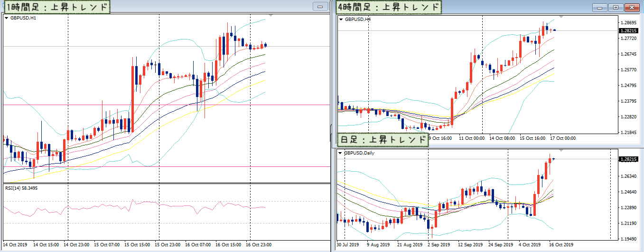The height and width of the screenshot is (252, 644).
Task: Click the 1.26340 price on Daily scale
Action: (x=628, y=176)
